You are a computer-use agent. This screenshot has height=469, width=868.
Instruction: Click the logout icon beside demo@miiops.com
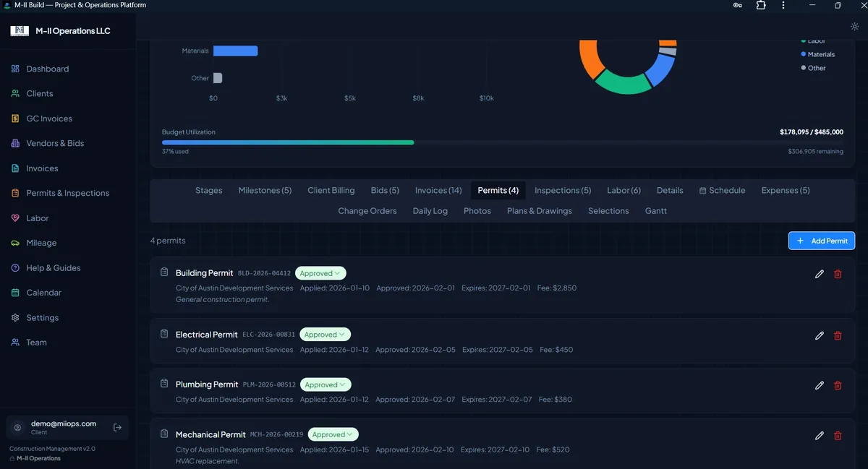(x=118, y=427)
